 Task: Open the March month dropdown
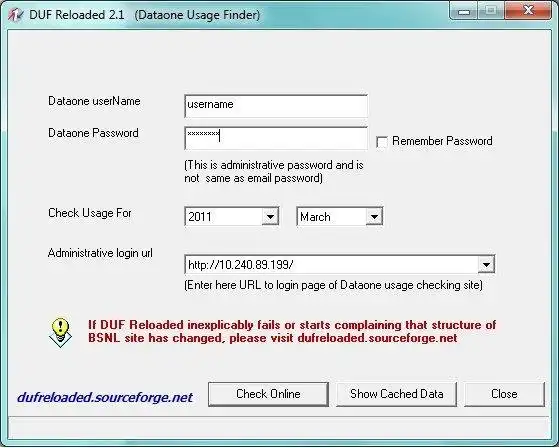[374, 217]
